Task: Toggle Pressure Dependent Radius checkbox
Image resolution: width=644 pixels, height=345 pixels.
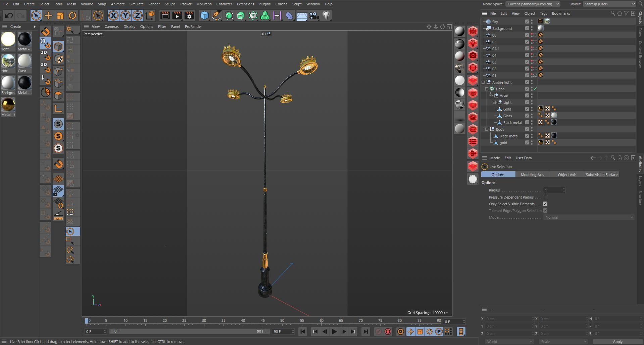Action: [545, 197]
